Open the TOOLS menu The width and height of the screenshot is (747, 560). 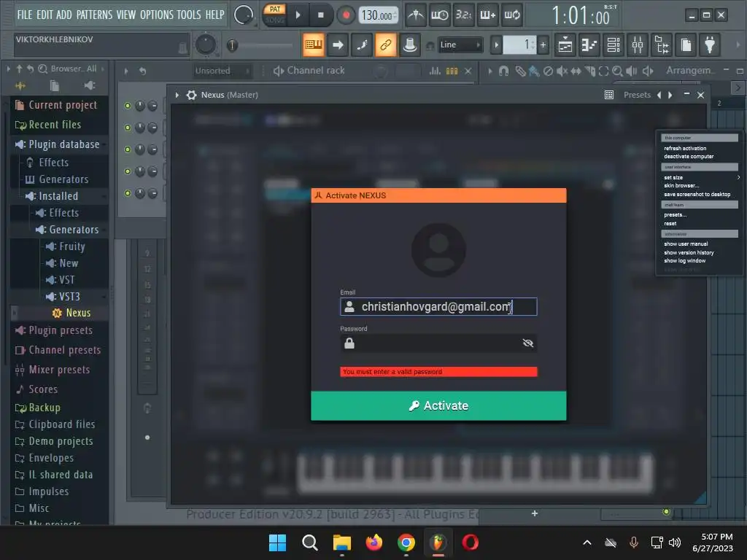189,15
